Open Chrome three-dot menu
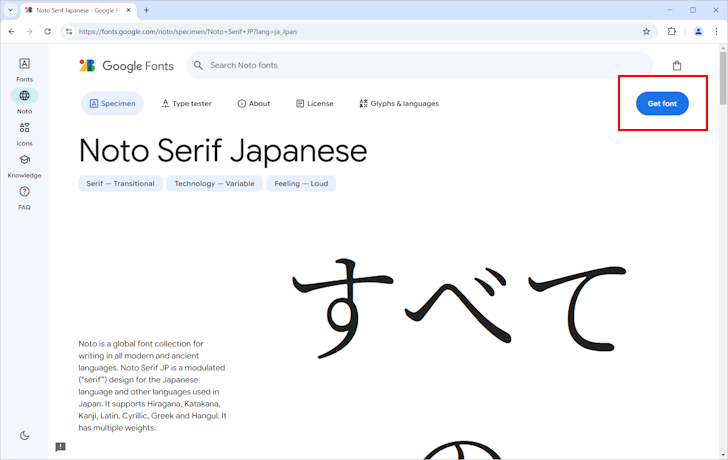Viewport: 728px width, 460px height. click(x=716, y=32)
